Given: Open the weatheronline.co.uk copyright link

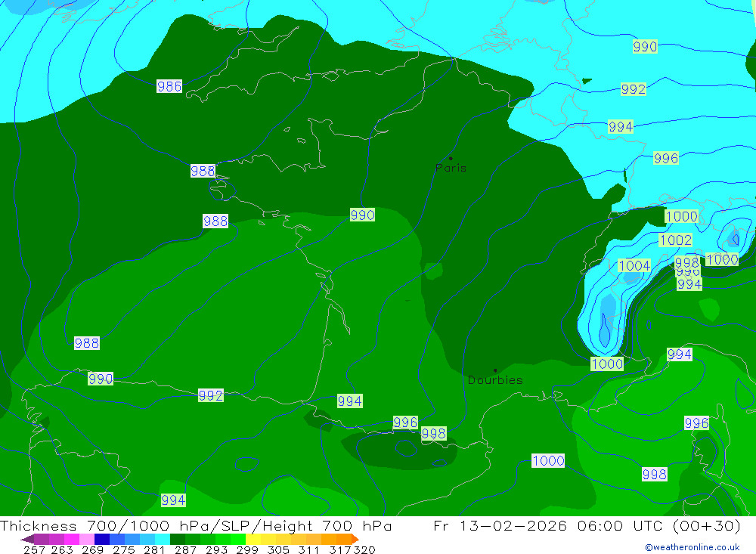Looking at the screenshot, I should [692, 547].
